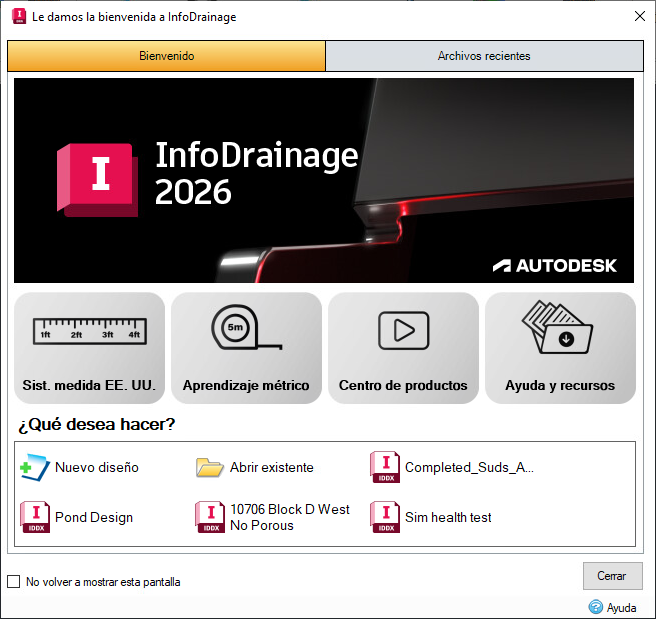The height and width of the screenshot is (619, 656).
Task: Open the Completed_Suds_A... recent file
Action: pyautogui.click(x=469, y=467)
